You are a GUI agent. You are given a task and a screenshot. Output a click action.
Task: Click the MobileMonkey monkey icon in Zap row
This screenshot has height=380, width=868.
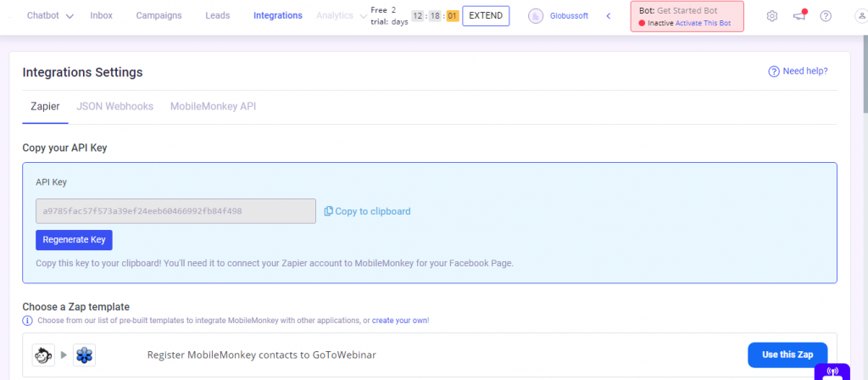(x=43, y=355)
